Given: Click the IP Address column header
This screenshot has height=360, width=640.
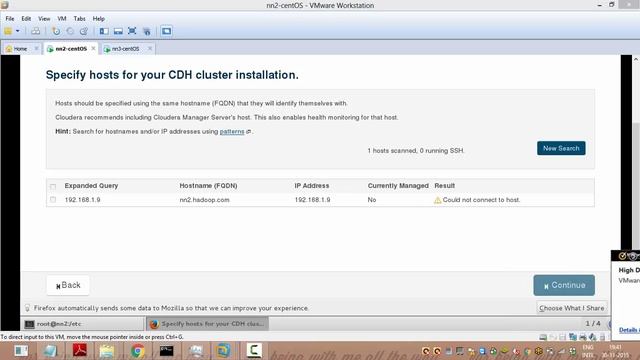Looking at the screenshot, I should [x=312, y=186].
